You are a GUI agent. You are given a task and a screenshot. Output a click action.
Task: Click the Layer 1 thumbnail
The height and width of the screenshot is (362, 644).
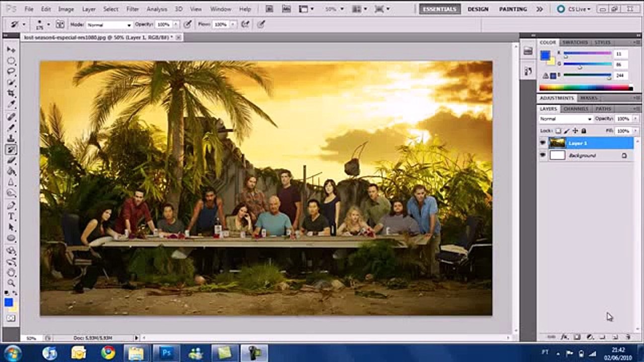(x=557, y=143)
